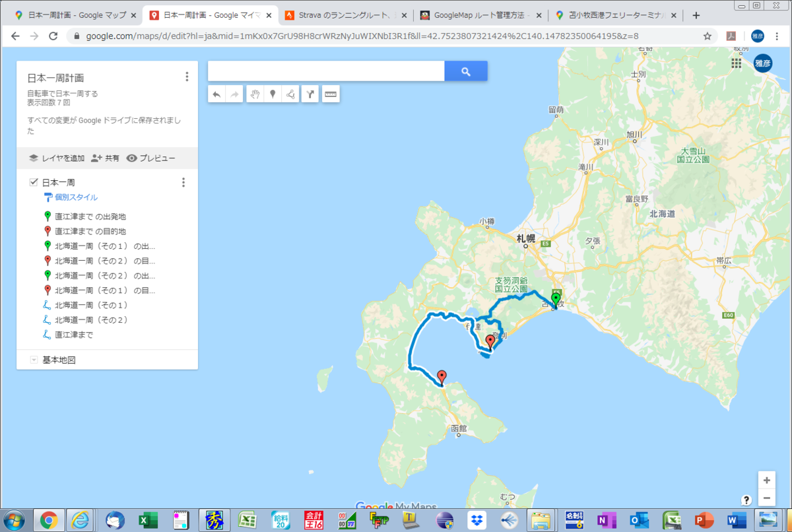Open 個別スタイル styling options
Image resolution: width=792 pixels, height=532 pixels.
(71, 197)
